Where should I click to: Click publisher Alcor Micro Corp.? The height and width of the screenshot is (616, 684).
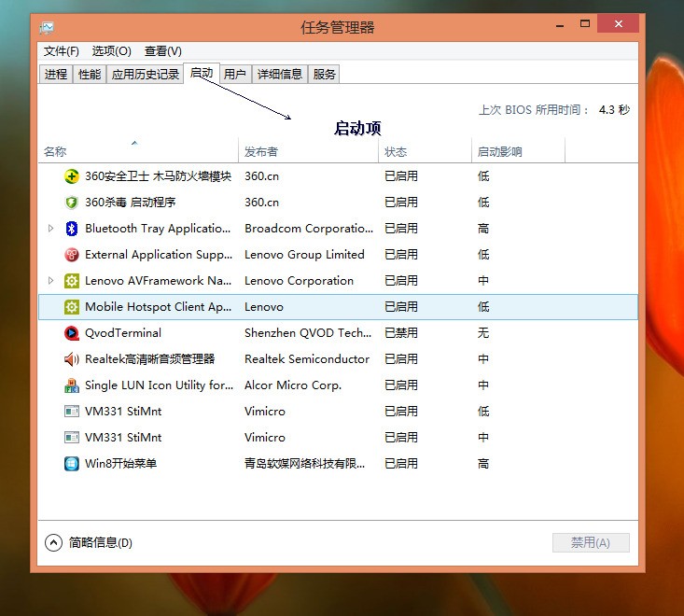tap(293, 385)
